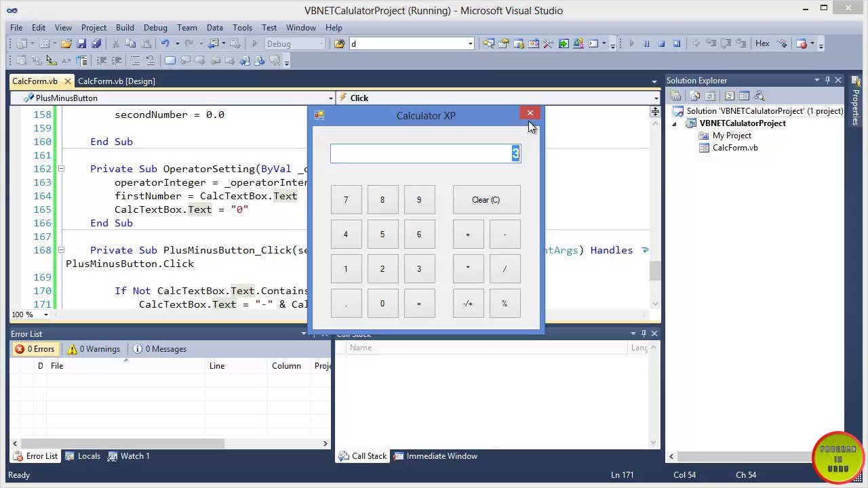Click the Command Window icon in toolbar
The width and height of the screenshot is (868, 488).
[593, 43]
